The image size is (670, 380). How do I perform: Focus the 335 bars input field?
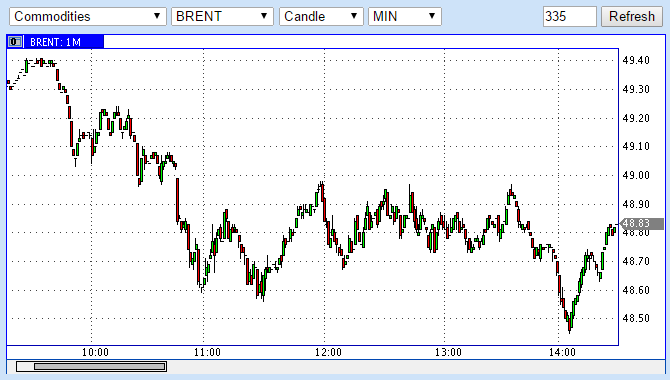click(x=570, y=17)
